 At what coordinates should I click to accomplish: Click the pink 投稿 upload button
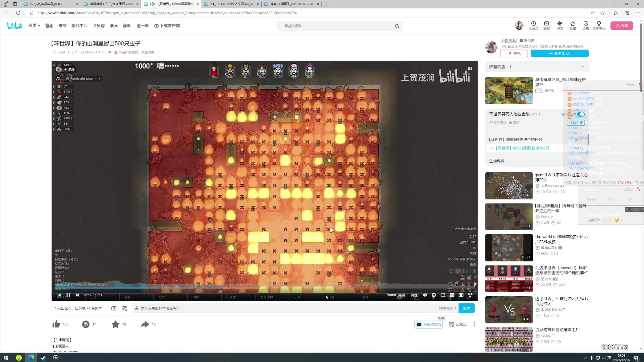[622, 26]
